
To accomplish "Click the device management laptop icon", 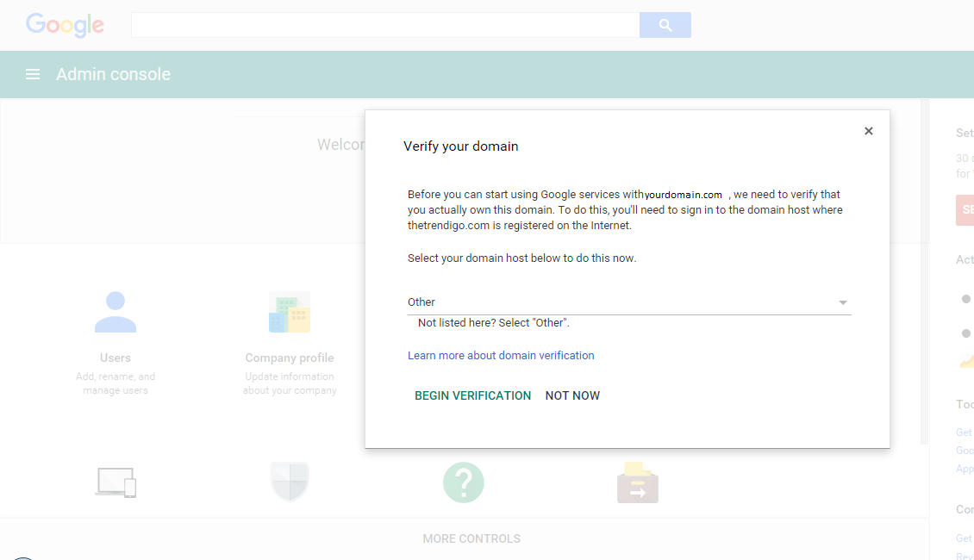I will pos(116,482).
